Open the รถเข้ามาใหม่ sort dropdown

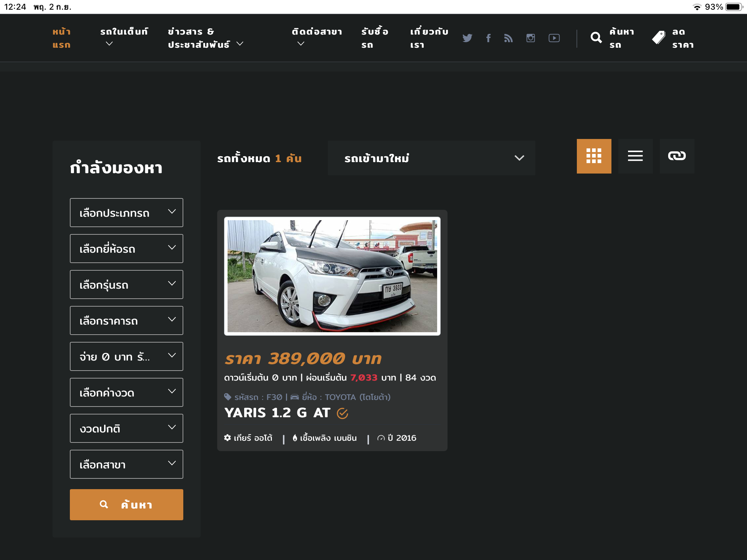tap(431, 158)
